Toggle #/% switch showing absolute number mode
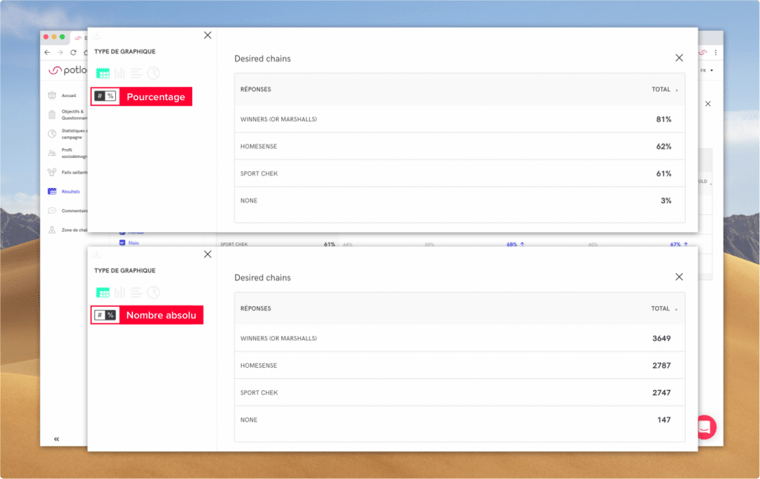Screen dimensions: 760x479 (x=105, y=315)
